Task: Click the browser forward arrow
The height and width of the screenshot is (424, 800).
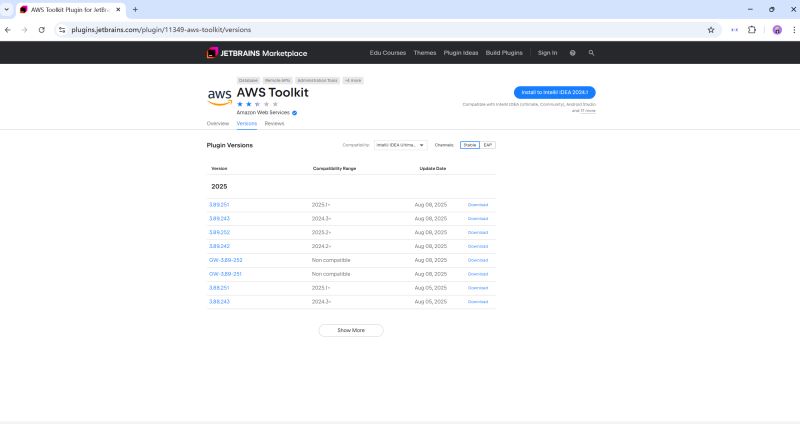Action: pyautogui.click(x=24, y=30)
